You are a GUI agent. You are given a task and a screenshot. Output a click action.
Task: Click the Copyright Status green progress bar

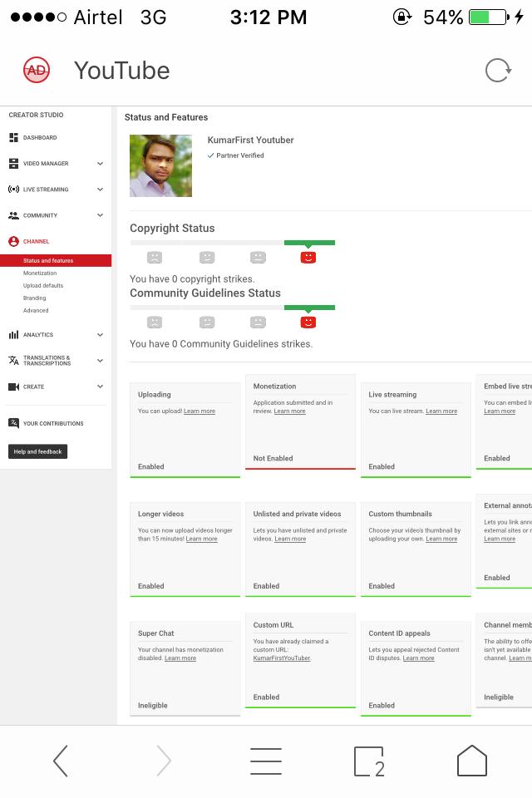click(x=309, y=243)
